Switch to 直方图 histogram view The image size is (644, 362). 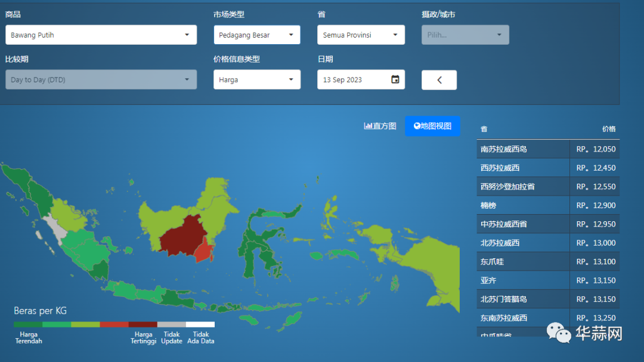[x=380, y=126]
